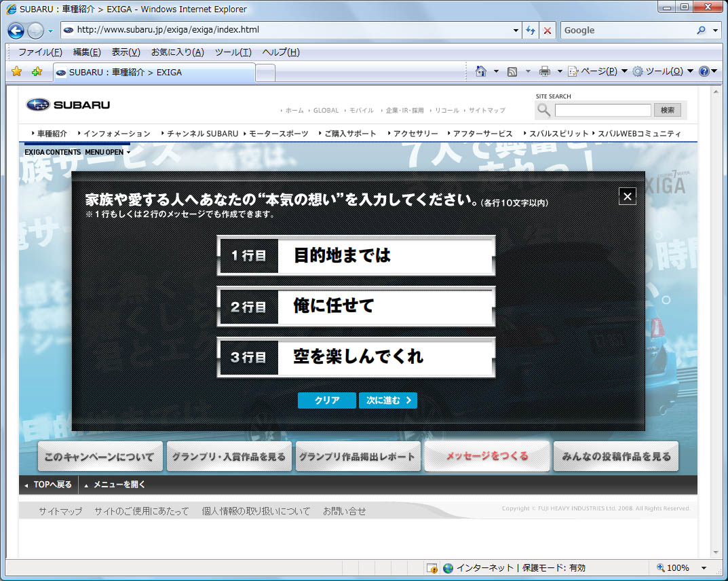Viewport: 728px width, 581px height.
Task: Open a new blank browser tab
Action: [x=265, y=73]
